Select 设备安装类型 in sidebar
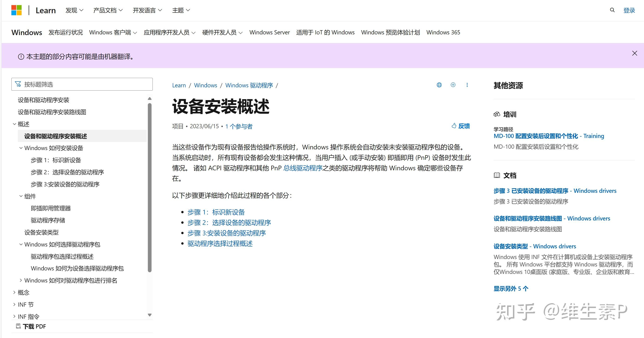The height and width of the screenshot is (338, 644). 41,233
